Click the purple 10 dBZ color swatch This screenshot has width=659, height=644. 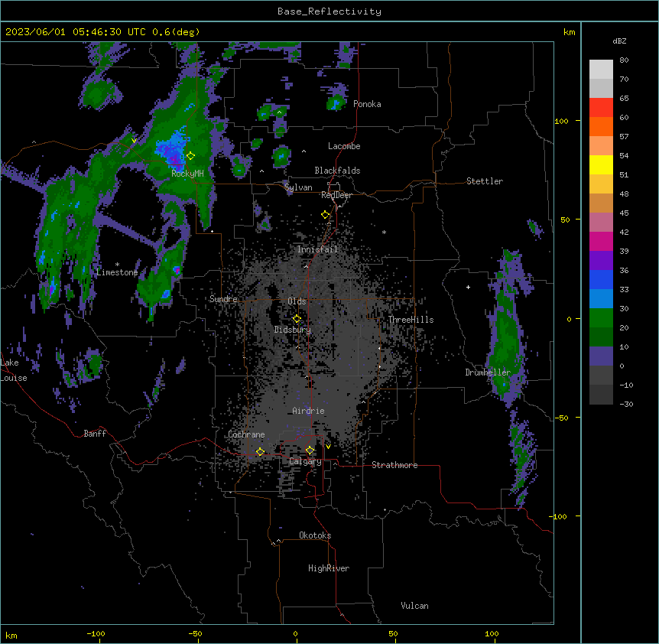click(x=601, y=356)
